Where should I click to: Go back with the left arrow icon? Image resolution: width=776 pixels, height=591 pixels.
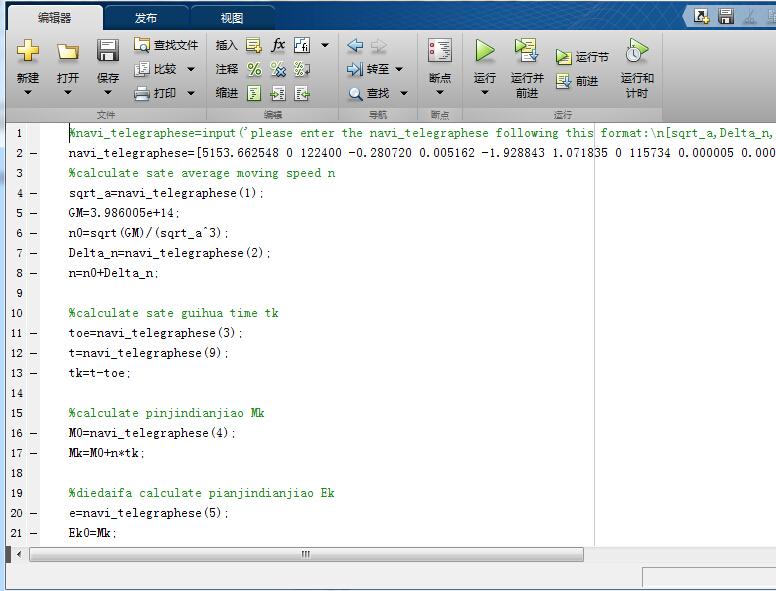click(355, 45)
